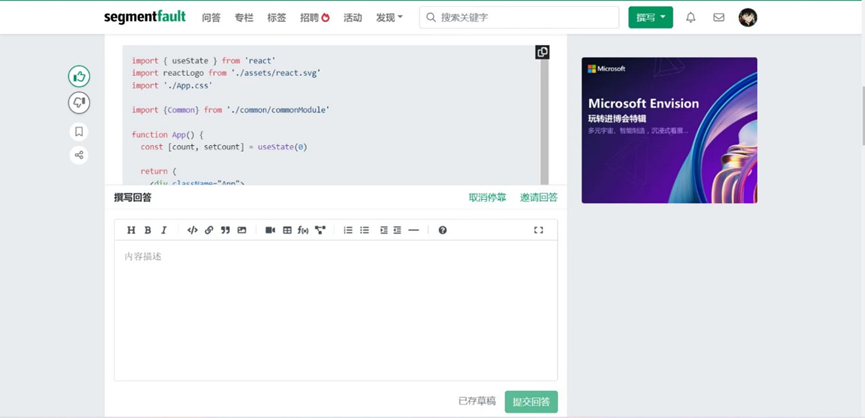Screen dimensions: 865x418
Task: Click the 取消停靠 link
Action: click(487, 197)
